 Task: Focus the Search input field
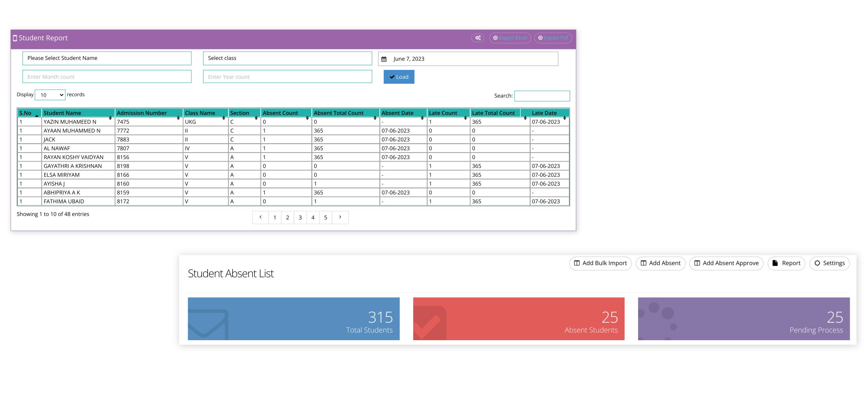pos(542,96)
